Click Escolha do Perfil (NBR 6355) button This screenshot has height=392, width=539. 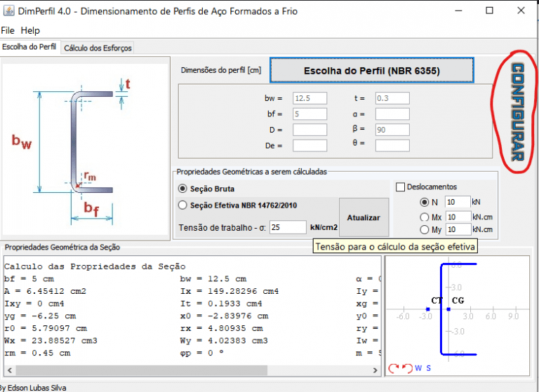[x=371, y=70]
